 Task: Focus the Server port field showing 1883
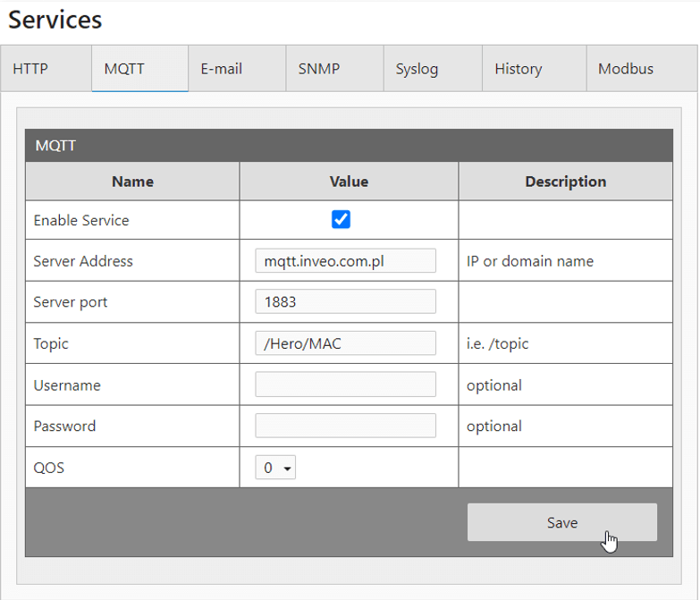(x=345, y=302)
